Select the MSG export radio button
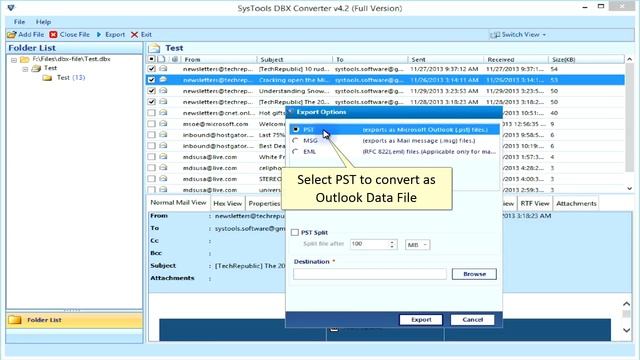This screenshot has width=640, height=360. pyautogui.click(x=296, y=140)
